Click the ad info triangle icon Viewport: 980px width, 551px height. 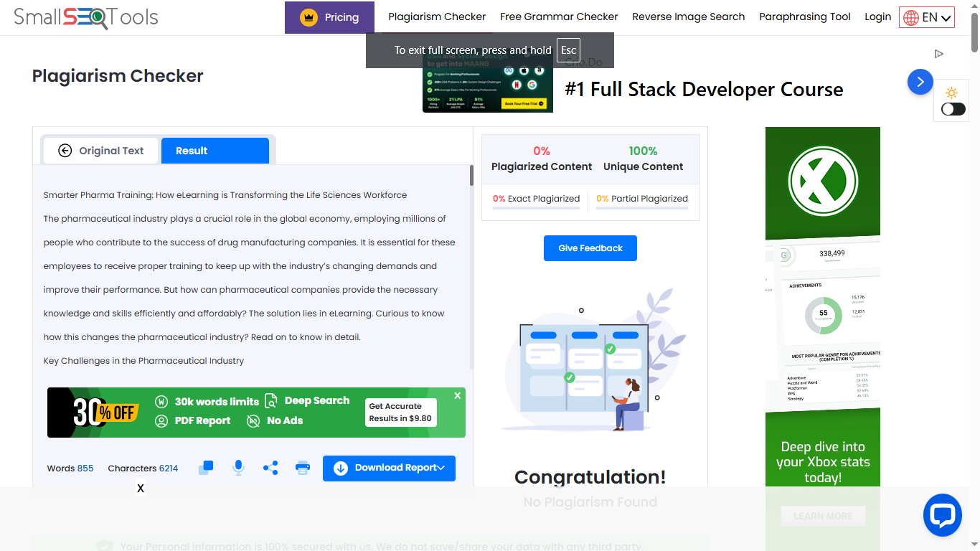point(939,54)
